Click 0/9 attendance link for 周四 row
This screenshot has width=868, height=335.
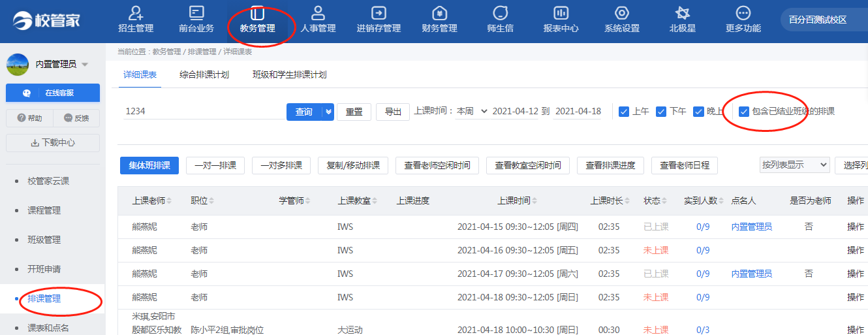[703, 227]
